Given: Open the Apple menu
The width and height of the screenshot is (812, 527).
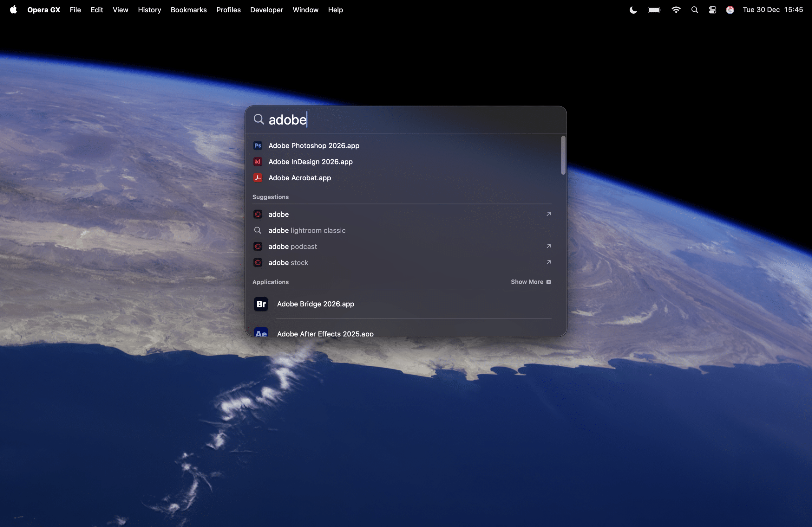Looking at the screenshot, I should (x=13, y=10).
